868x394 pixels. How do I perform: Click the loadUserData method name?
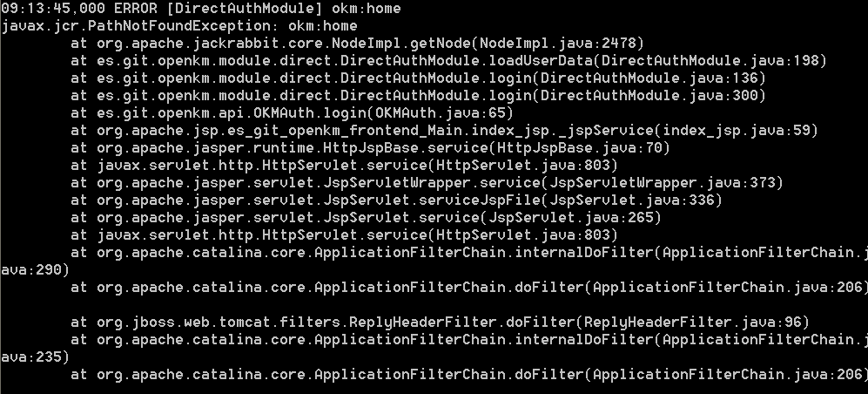(541, 60)
